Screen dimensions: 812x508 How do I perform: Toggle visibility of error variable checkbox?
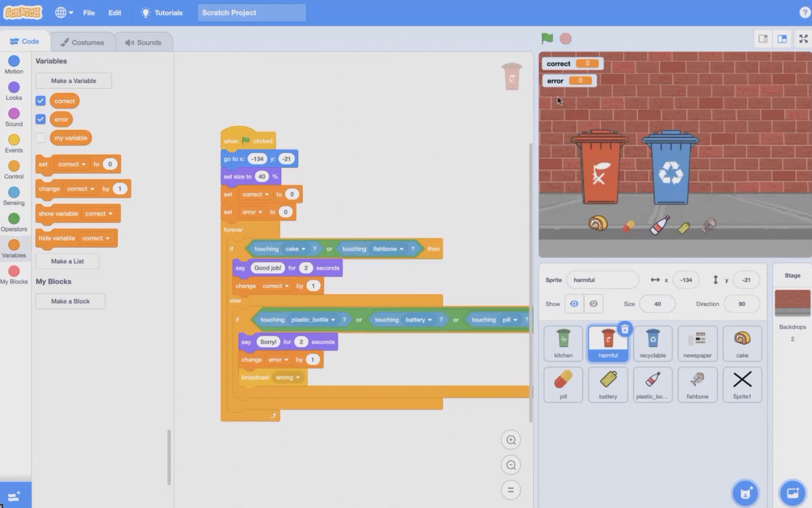tap(40, 119)
